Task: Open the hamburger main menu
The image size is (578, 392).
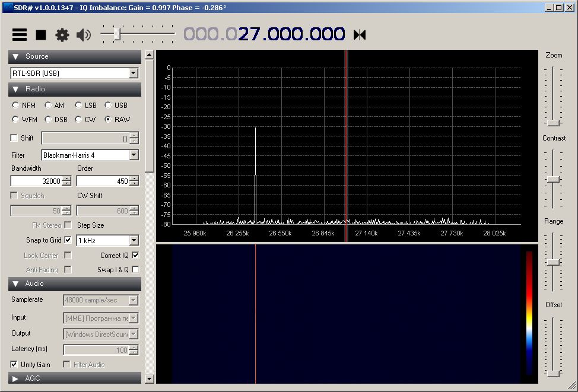Action: coord(20,35)
